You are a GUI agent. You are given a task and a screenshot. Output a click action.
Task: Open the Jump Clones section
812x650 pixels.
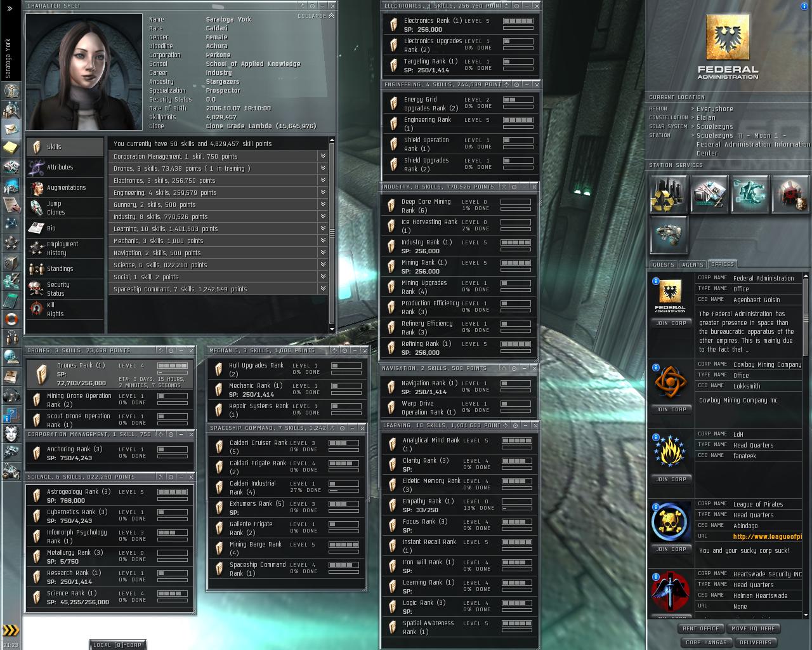65,208
